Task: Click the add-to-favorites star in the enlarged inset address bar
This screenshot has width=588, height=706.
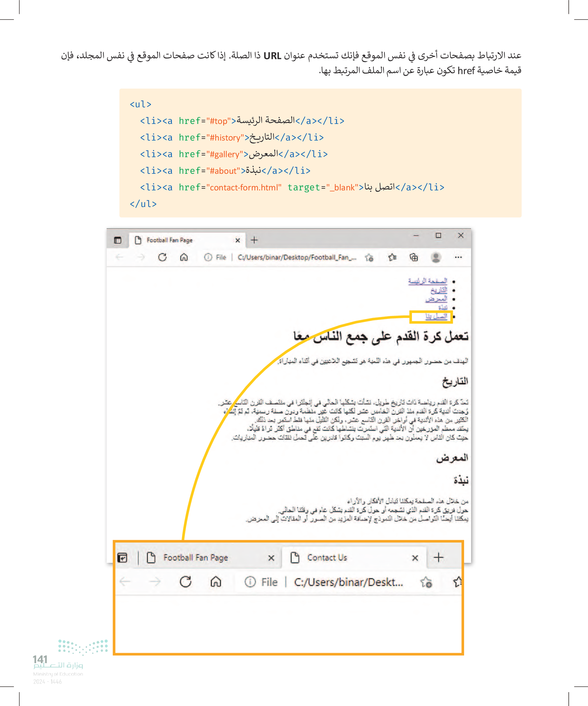Action: pyautogui.click(x=426, y=582)
